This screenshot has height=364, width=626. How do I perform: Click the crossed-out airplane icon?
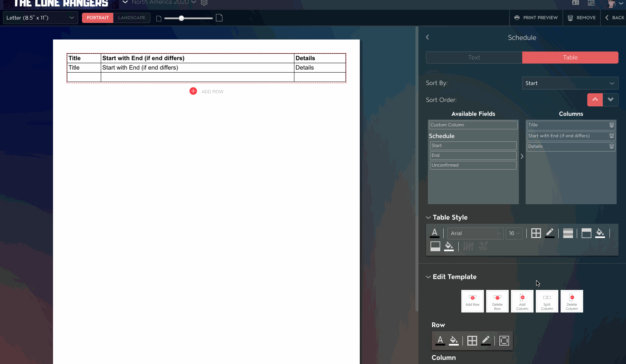(x=484, y=246)
